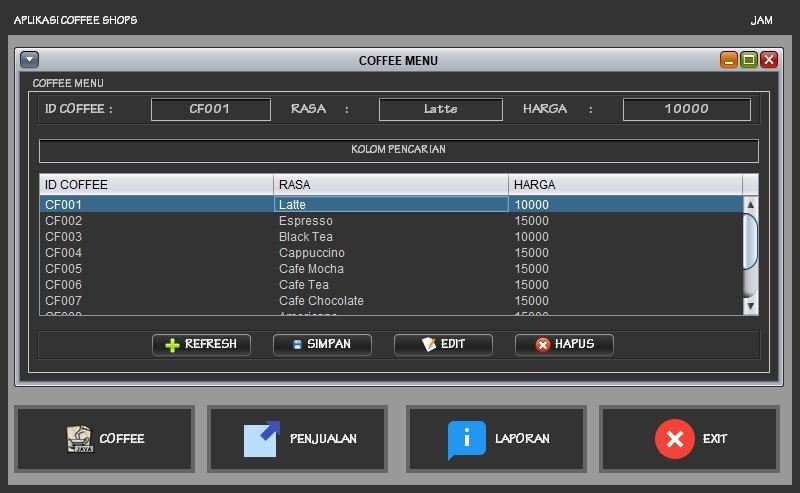Viewport: 800px width, 493px height.
Task: Click the Kolom Pencarian search field
Action: tap(398, 151)
